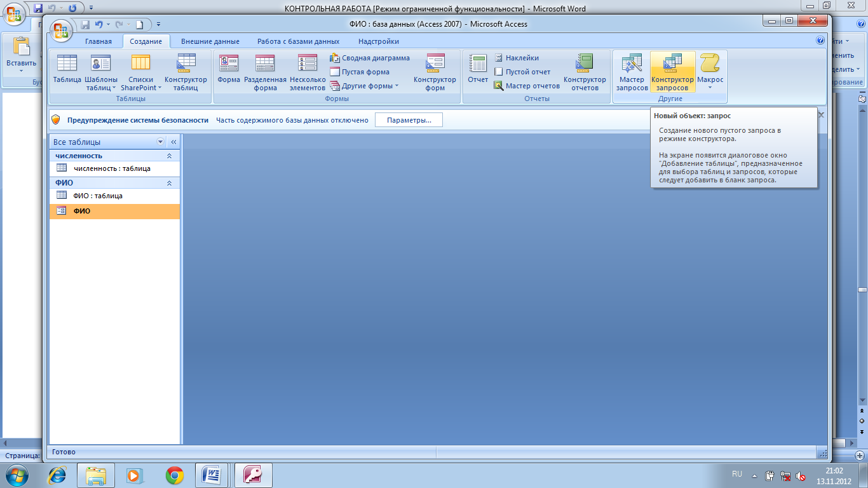Select the ФИО form item
Viewport: 868px width, 488px height.
(114, 211)
